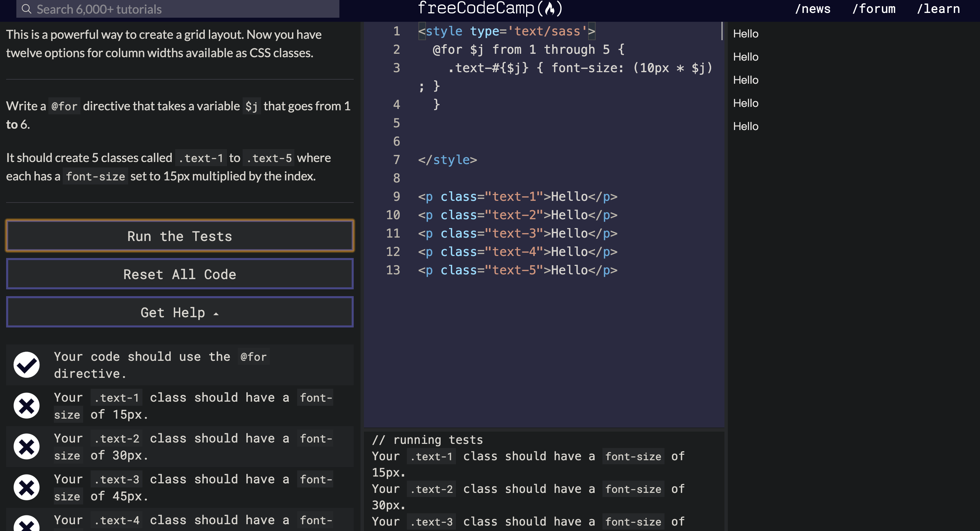Click the failed .text-3 test X icon

click(27, 487)
